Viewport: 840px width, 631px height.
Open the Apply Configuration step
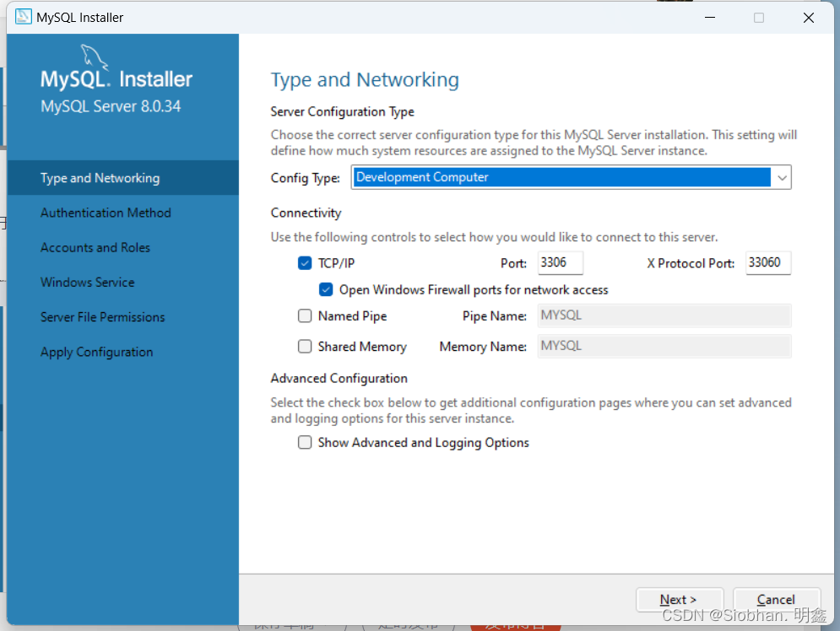coord(122,352)
